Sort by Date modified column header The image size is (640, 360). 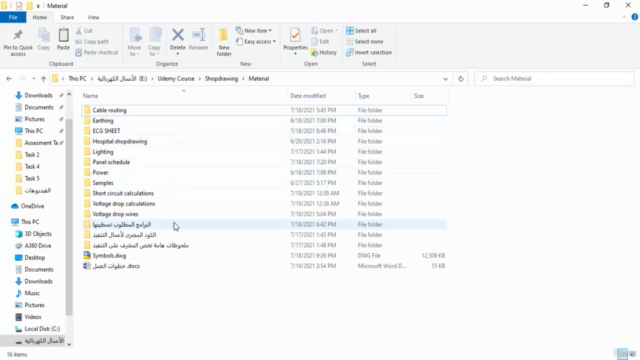308,96
